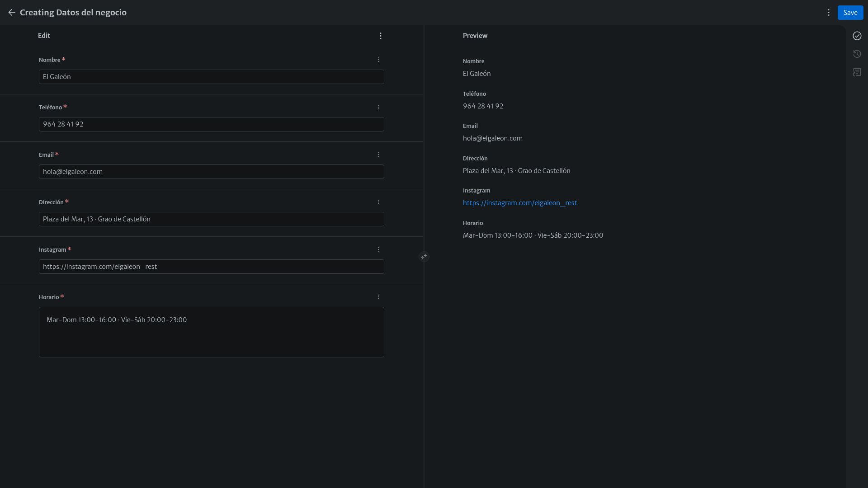This screenshot has width=868, height=488.
Task: Select the Preview pane heading
Action: (475, 36)
